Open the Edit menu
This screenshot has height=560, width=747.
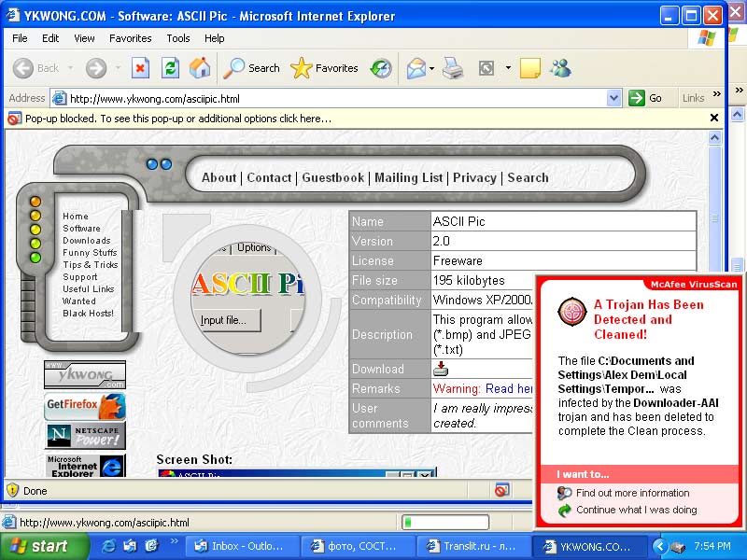pyautogui.click(x=50, y=38)
